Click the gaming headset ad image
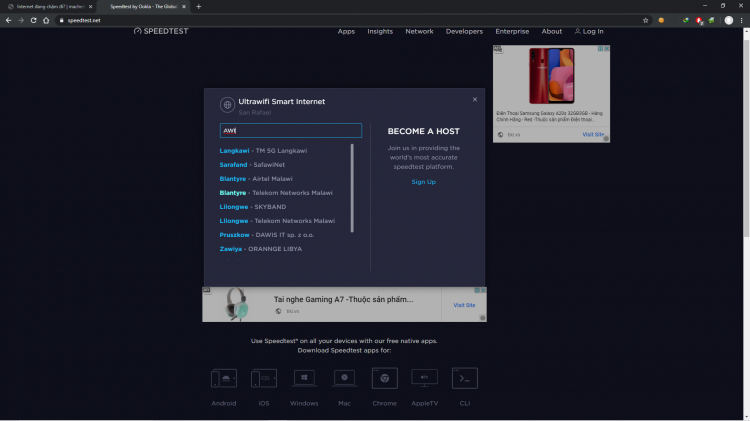The height and width of the screenshot is (421, 750). click(x=236, y=304)
